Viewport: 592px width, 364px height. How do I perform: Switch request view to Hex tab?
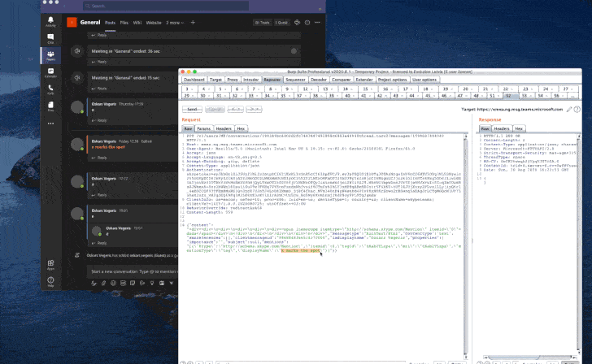point(241,128)
